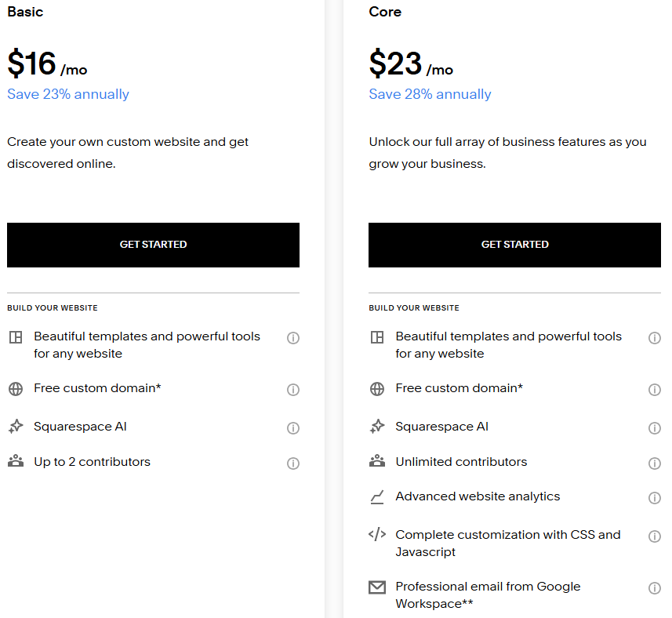
Task: Click Get Started under the Basic plan
Action: click(153, 245)
